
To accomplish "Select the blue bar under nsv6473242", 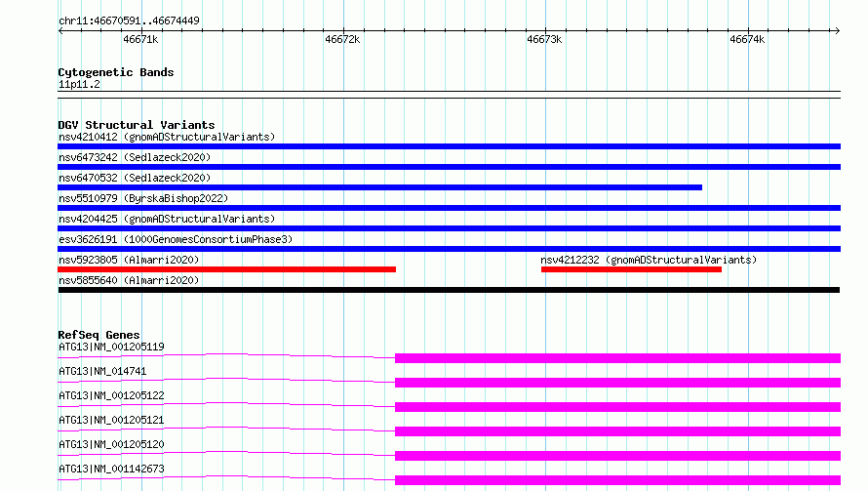I will [449, 167].
